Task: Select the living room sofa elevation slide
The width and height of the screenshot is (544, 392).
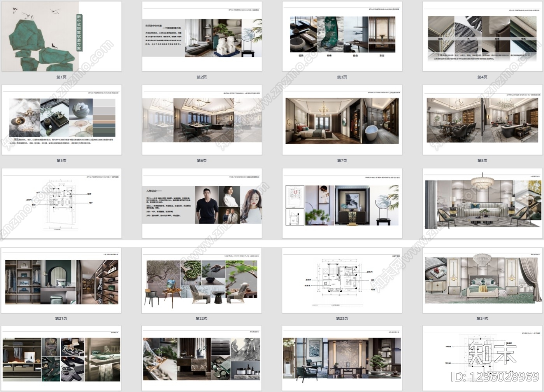Action: 482,203
